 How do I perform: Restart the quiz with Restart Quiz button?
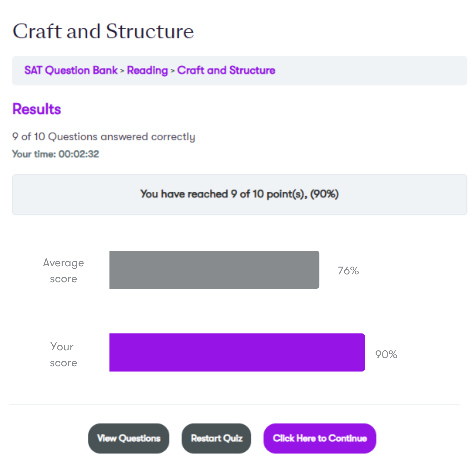216,438
